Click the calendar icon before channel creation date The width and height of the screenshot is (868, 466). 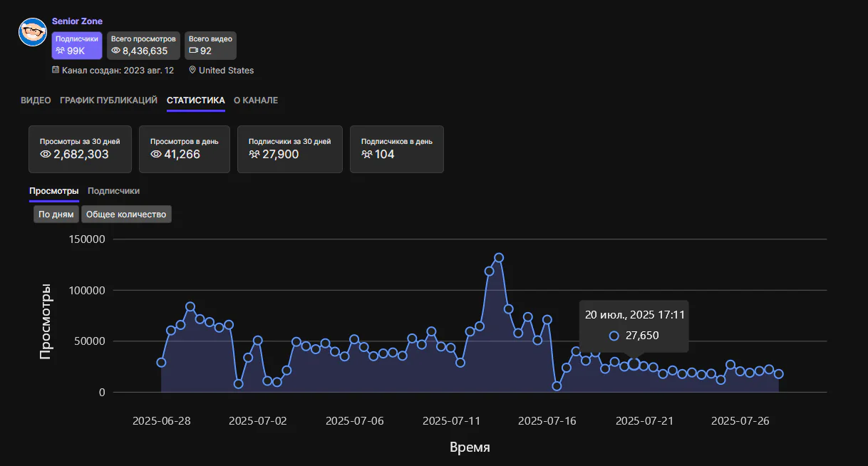pyautogui.click(x=56, y=69)
